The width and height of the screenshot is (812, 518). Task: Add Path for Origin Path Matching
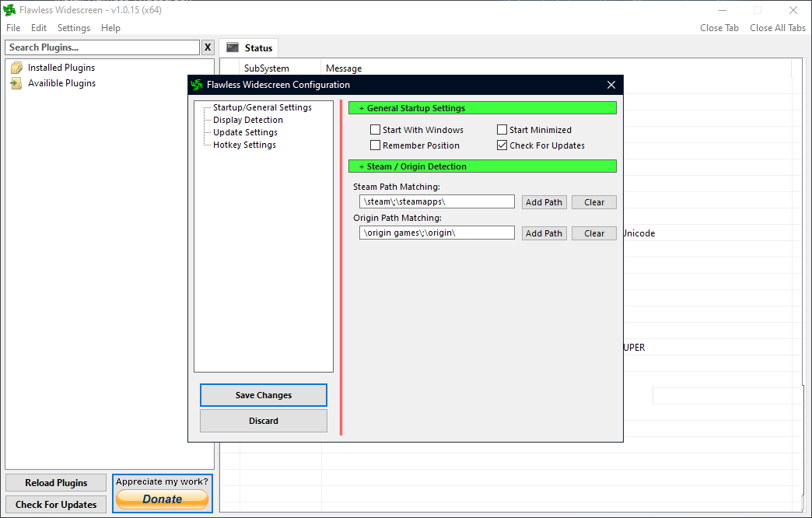click(544, 233)
